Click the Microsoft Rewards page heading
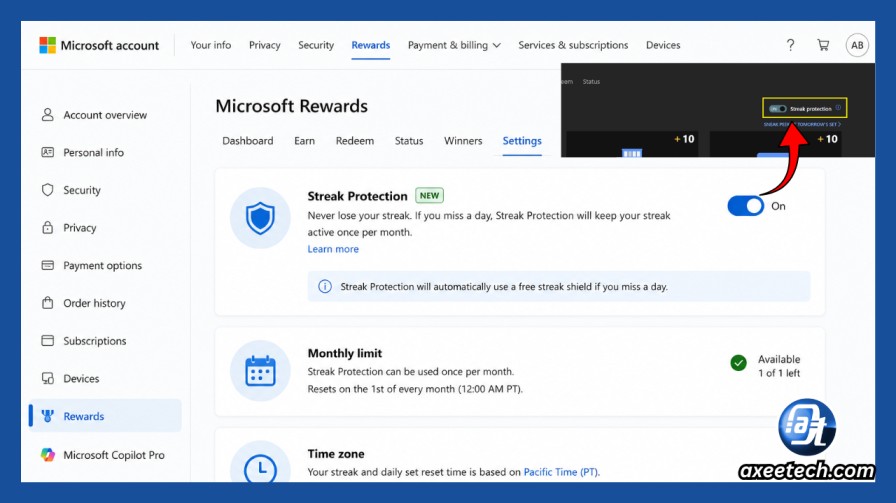This screenshot has width=896, height=503. (291, 106)
